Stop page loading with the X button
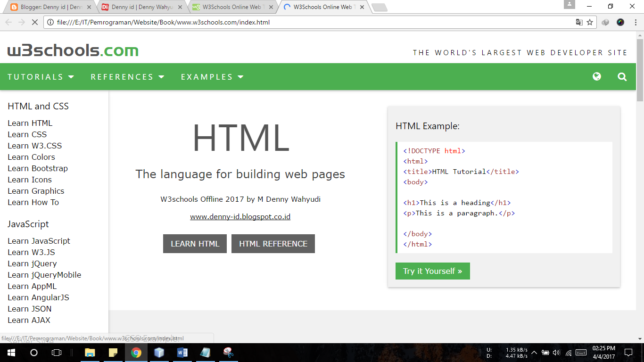The width and height of the screenshot is (644, 362). pos(34,22)
